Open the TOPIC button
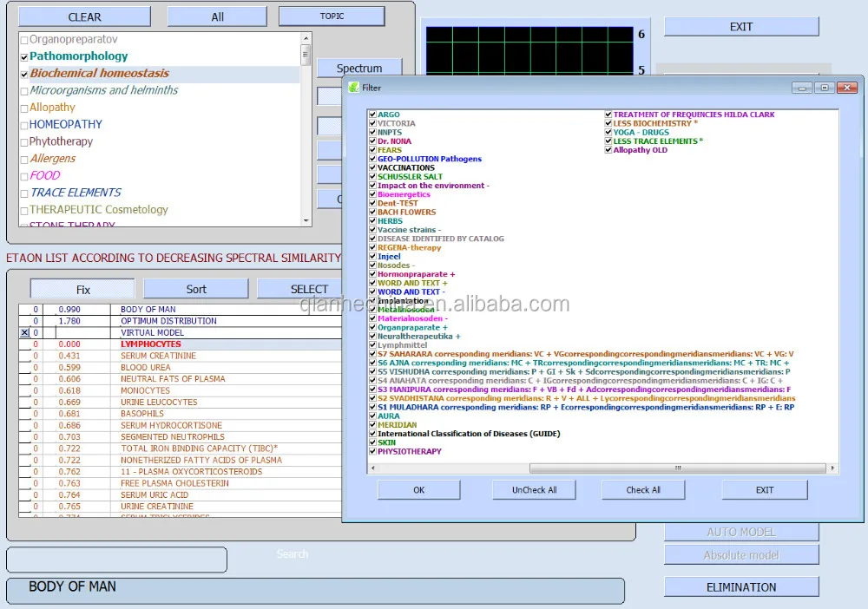The image size is (868, 609). point(332,16)
